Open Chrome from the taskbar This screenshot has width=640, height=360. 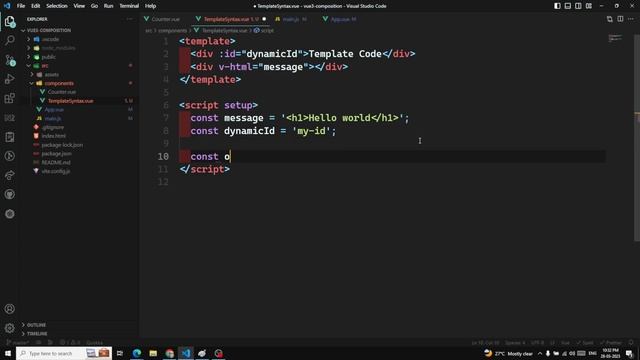pos(169,353)
